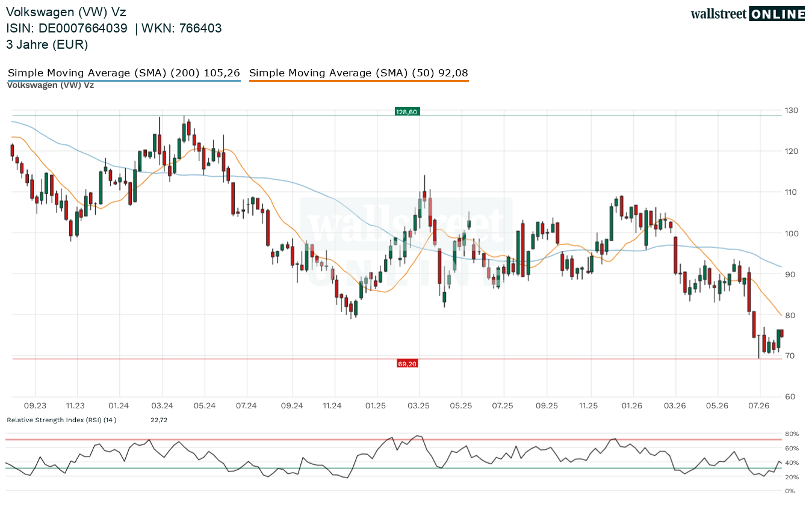
Task: Click the RSI value 22,72
Action: (x=159, y=420)
